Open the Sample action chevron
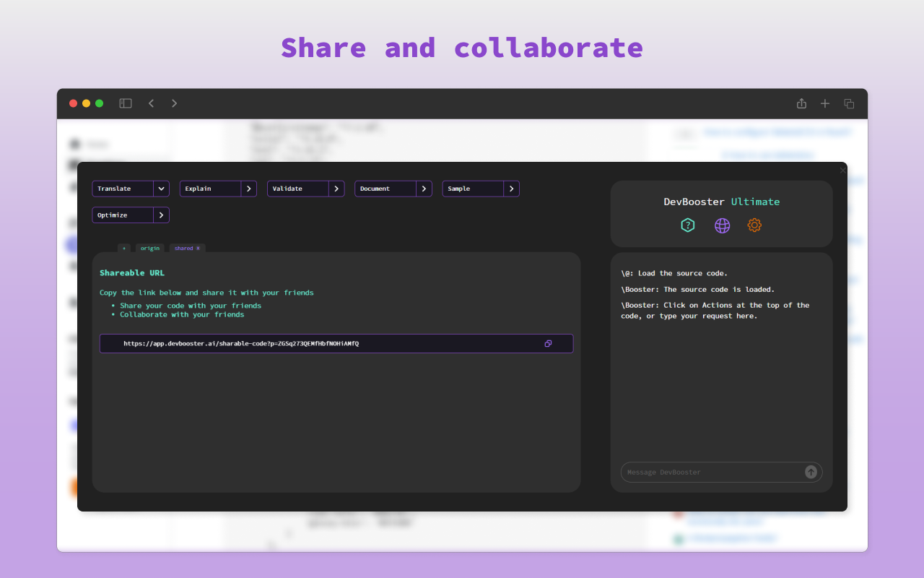Image resolution: width=924 pixels, height=578 pixels. tap(511, 189)
